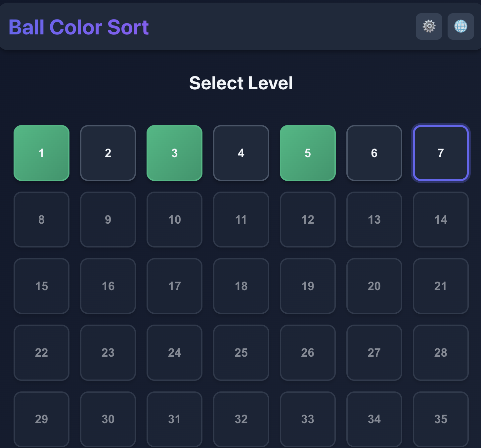Select level 2 tile
481x448 pixels.
pos(108,153)
